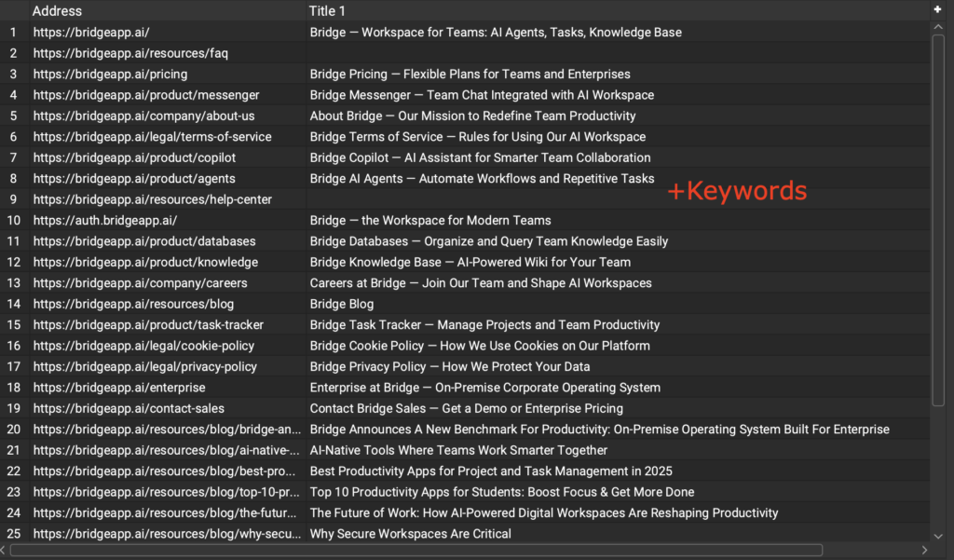
Task: Click the vertical scrollbar down arrow
Action: click(x=937, y=534)
